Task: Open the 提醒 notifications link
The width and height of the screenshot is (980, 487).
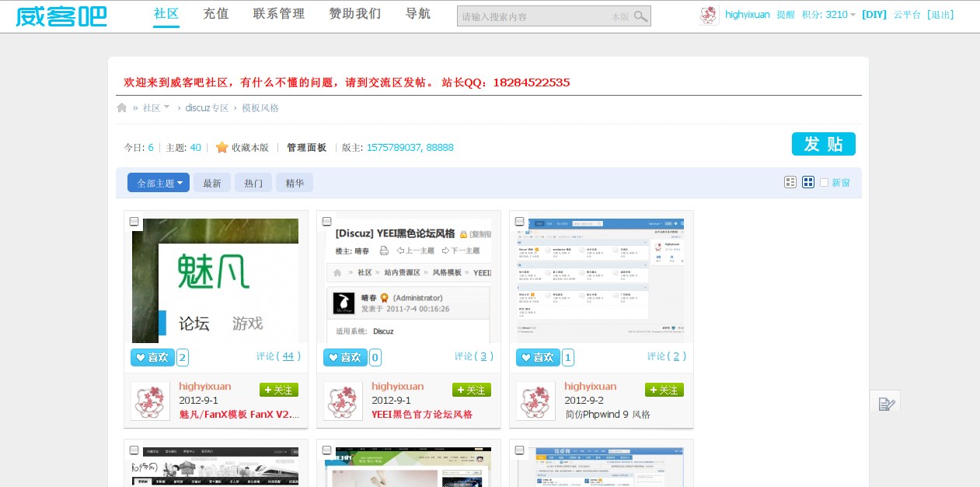Action: click(786, 15)
